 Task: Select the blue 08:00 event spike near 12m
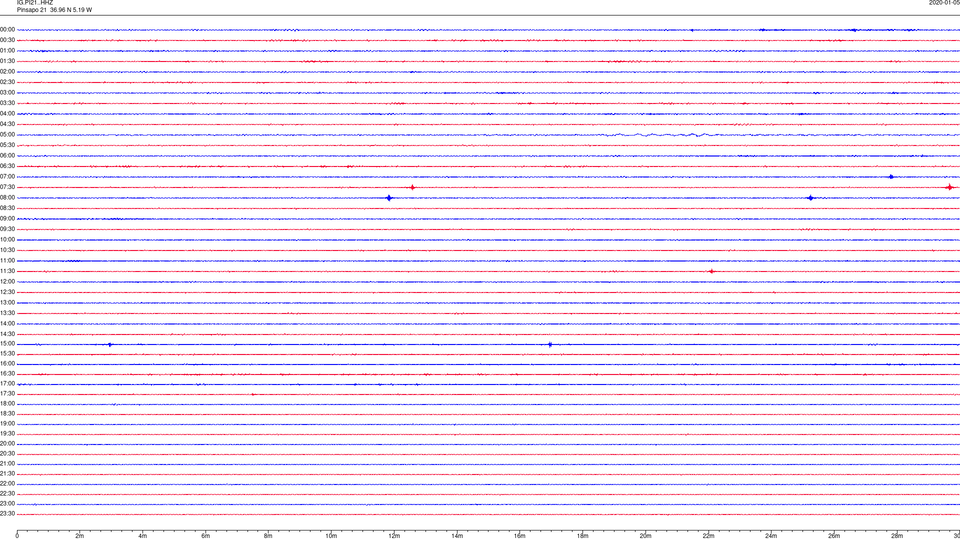[389, 198]
